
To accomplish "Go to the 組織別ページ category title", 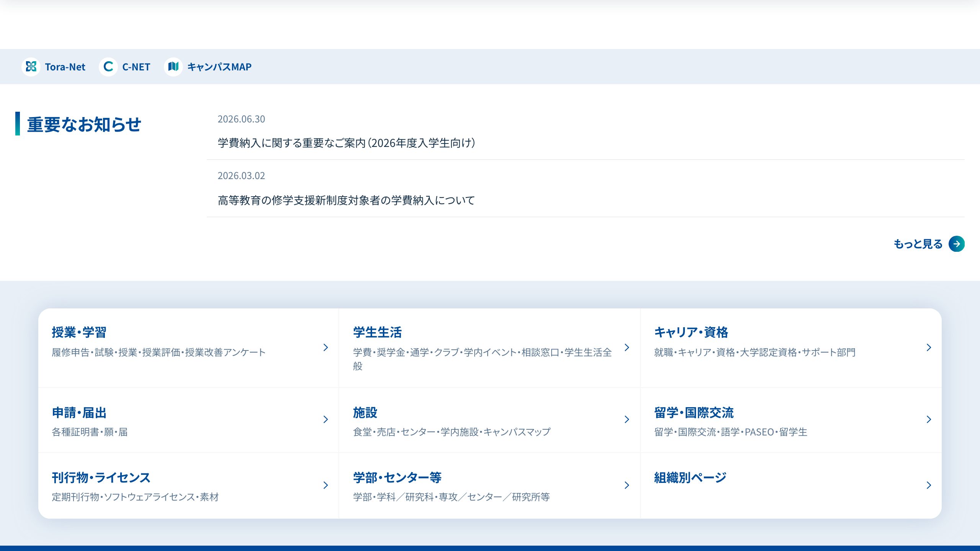I will pyautogui.click(x=690, y=478).
